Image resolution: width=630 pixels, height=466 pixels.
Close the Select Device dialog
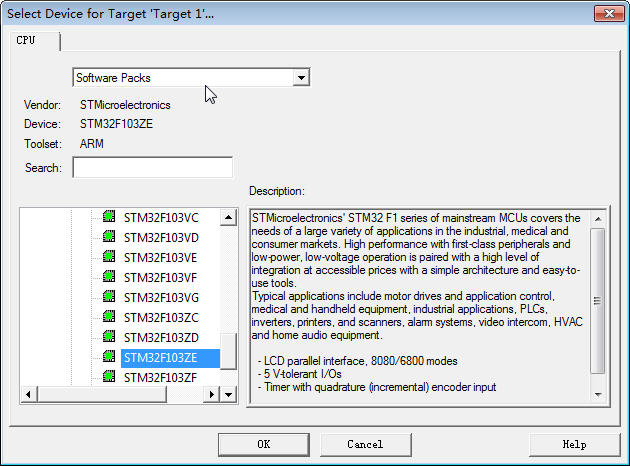point(609,14)
